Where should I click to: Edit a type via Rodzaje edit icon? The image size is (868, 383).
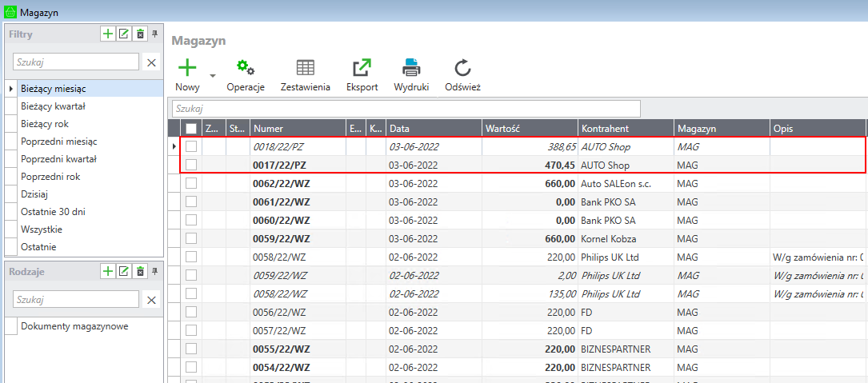click(x=124, y=271)
